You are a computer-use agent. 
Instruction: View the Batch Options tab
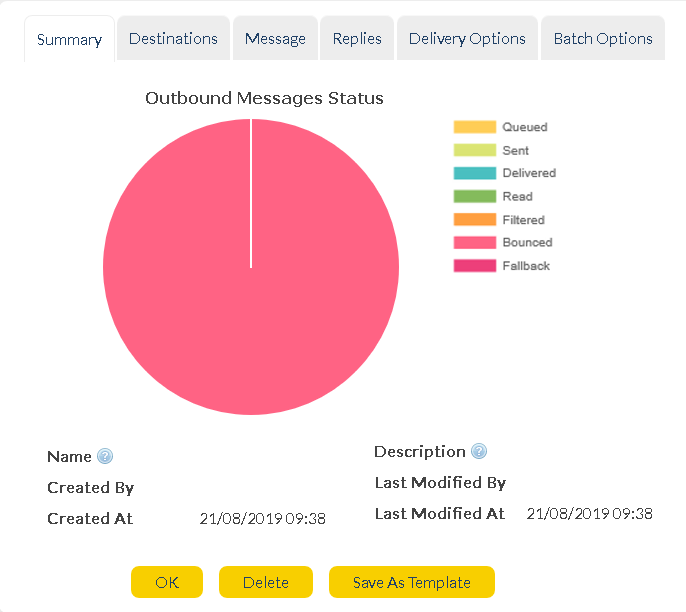tap(603, 39)
